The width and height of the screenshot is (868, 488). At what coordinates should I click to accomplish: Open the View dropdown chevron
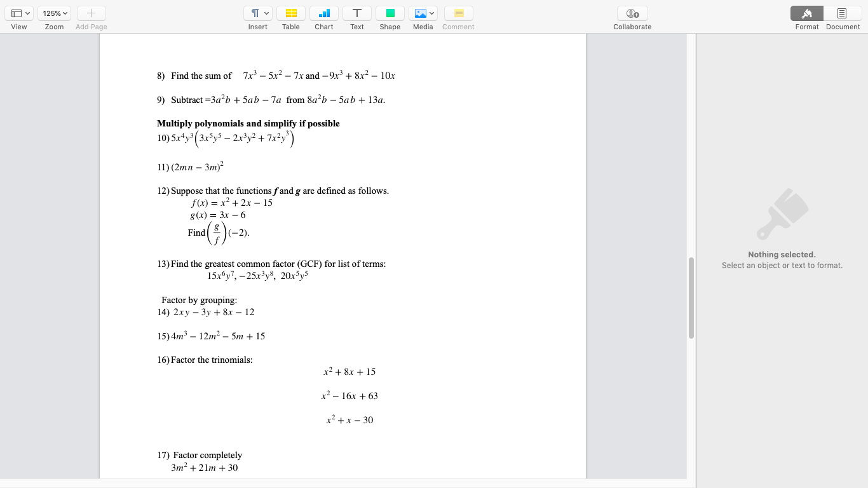coord(27,13)
